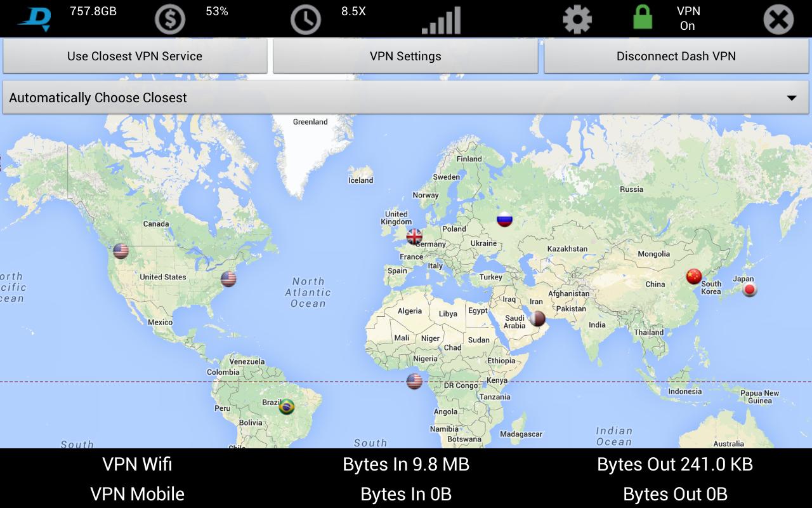Select the Brazil flag marker
This screenshot has height=508, width=812.
click(x=287, y=406)
